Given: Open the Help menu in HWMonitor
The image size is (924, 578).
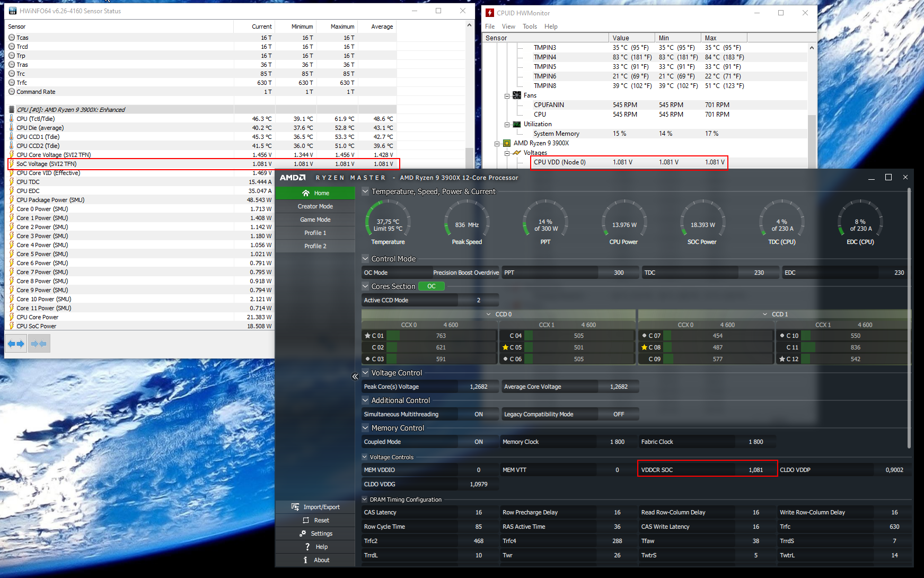Looking at the screenshot, I should (551, 27).
